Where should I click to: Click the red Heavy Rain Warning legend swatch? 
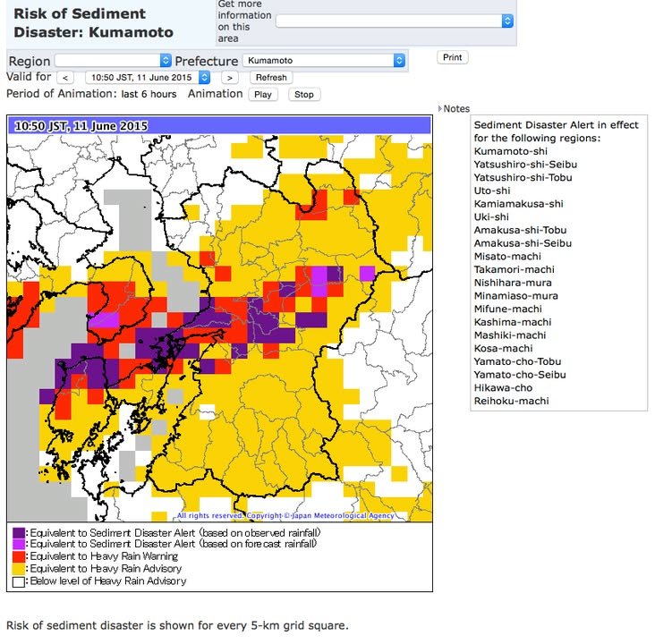pyautogui.click(x=18, y=557)
